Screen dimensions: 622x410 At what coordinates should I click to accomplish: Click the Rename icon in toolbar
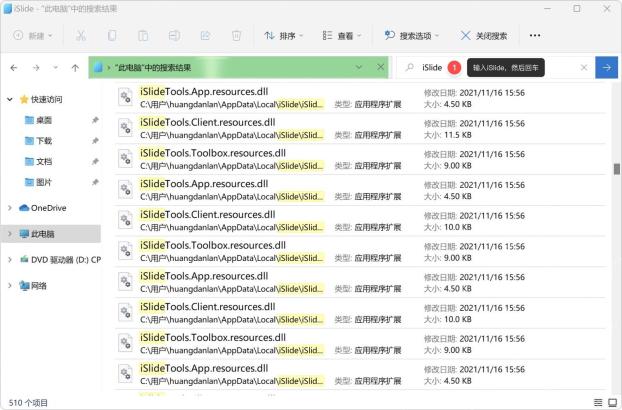click(174, 36)
